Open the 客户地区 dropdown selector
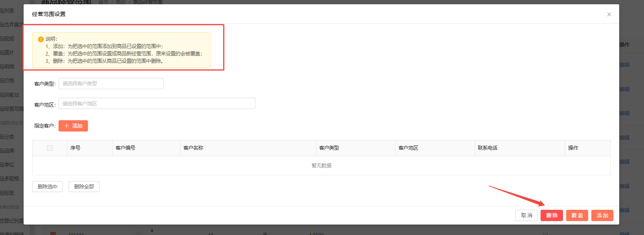644x235 pixels. point(157,104)
